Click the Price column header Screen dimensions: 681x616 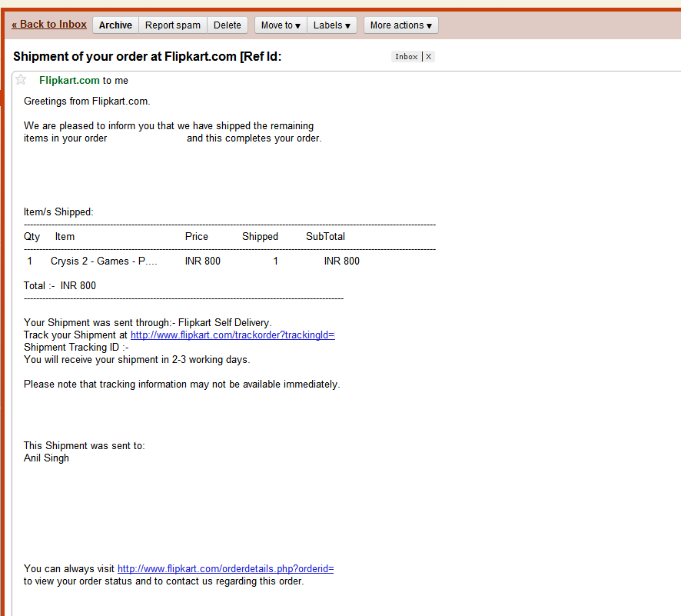196,236
